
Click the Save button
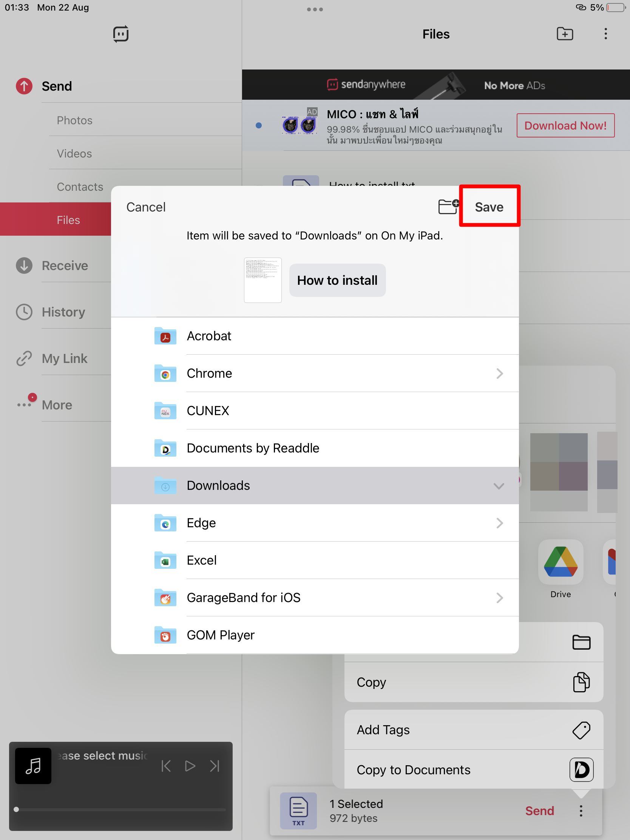(489, 207)
